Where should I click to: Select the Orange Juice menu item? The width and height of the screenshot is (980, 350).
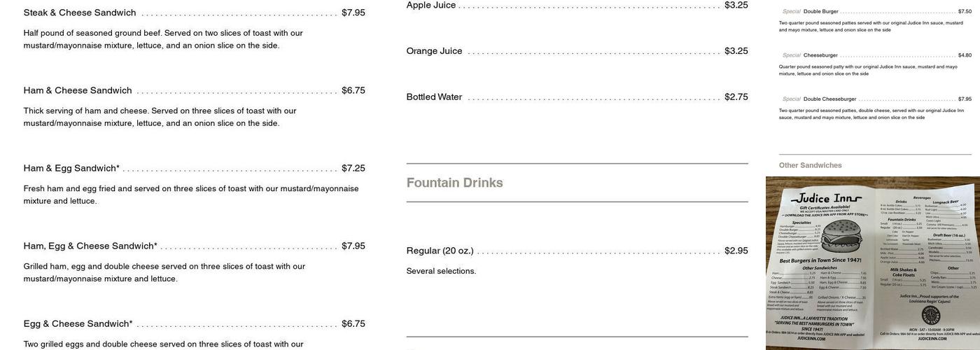point(434,51)
